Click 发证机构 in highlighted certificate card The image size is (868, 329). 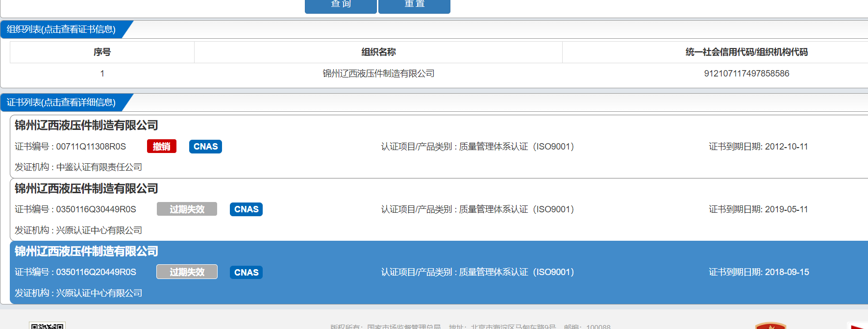click(x=78, y=293)
